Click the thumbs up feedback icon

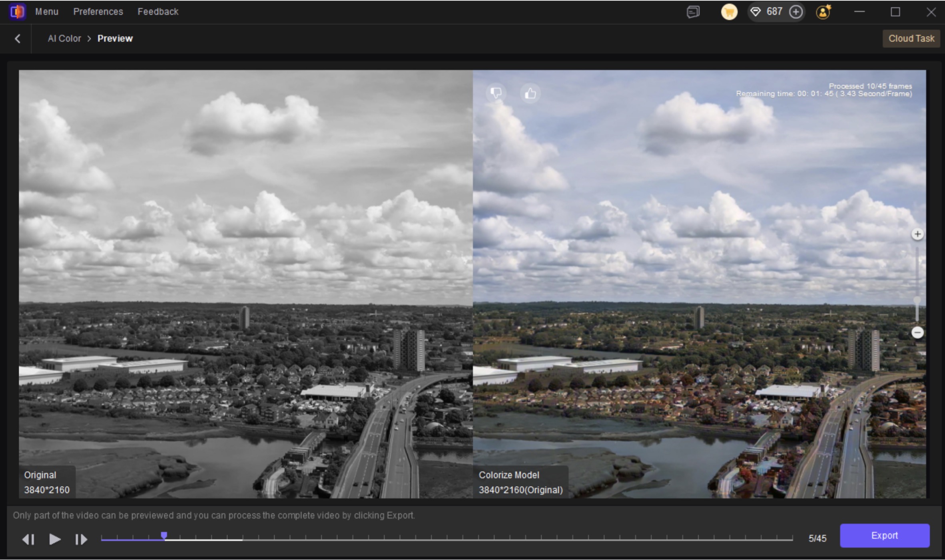[x=530, y=93]
